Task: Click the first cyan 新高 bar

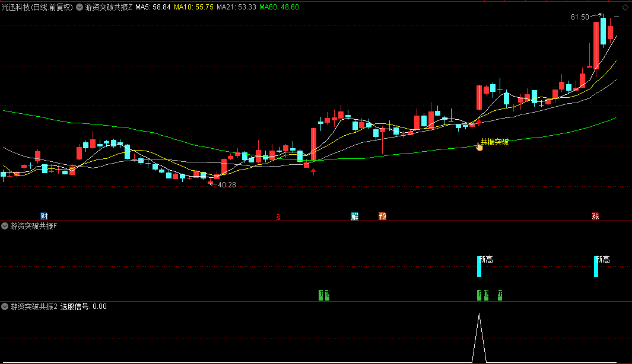Action: 479,266
